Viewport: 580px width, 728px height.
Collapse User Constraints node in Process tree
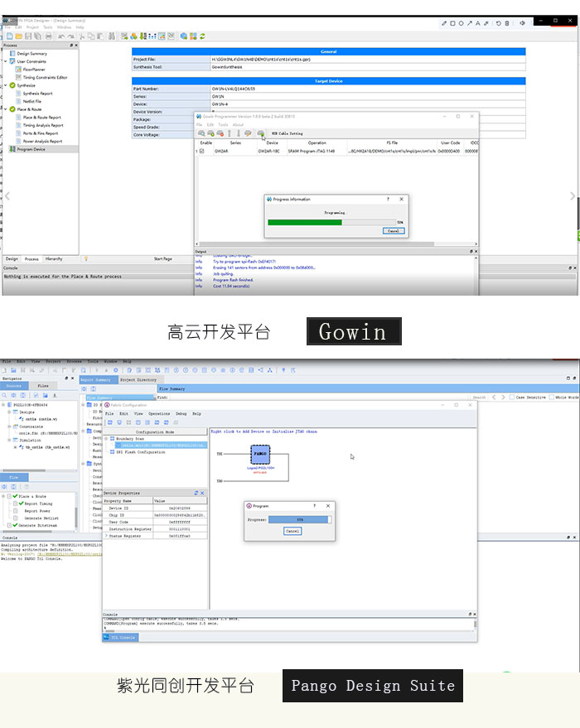[6, 61]
